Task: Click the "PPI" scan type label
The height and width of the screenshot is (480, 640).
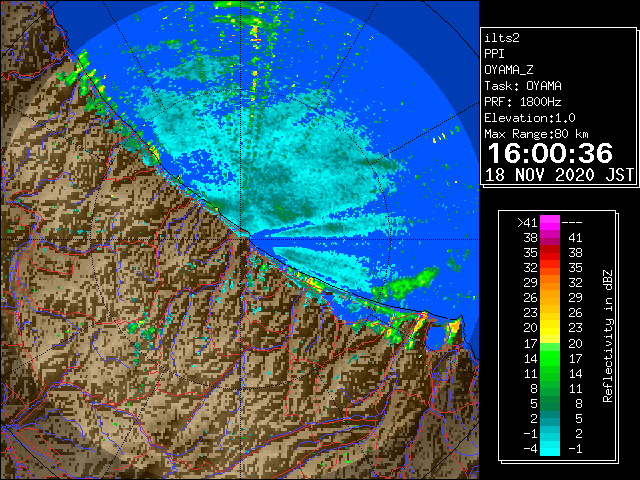Action: click(x=494, y=54)
